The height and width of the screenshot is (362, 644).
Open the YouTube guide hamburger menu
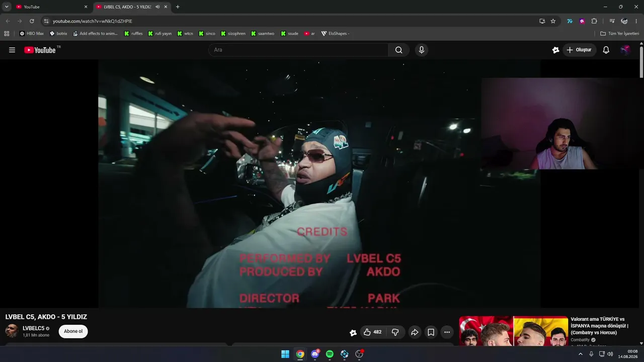pyautogui.click(x=12, y=50)
